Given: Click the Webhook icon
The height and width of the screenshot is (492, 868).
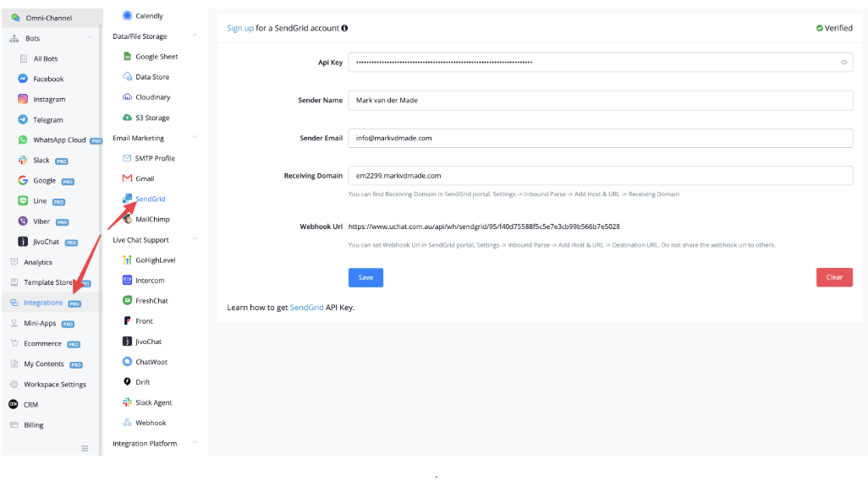Looking at the screenshot, I should (127, 423).
